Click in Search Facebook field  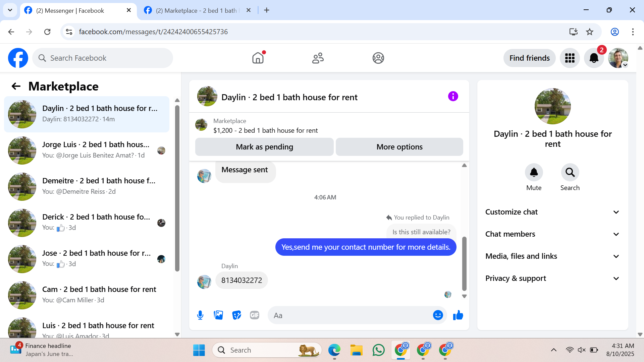(103, 58)
